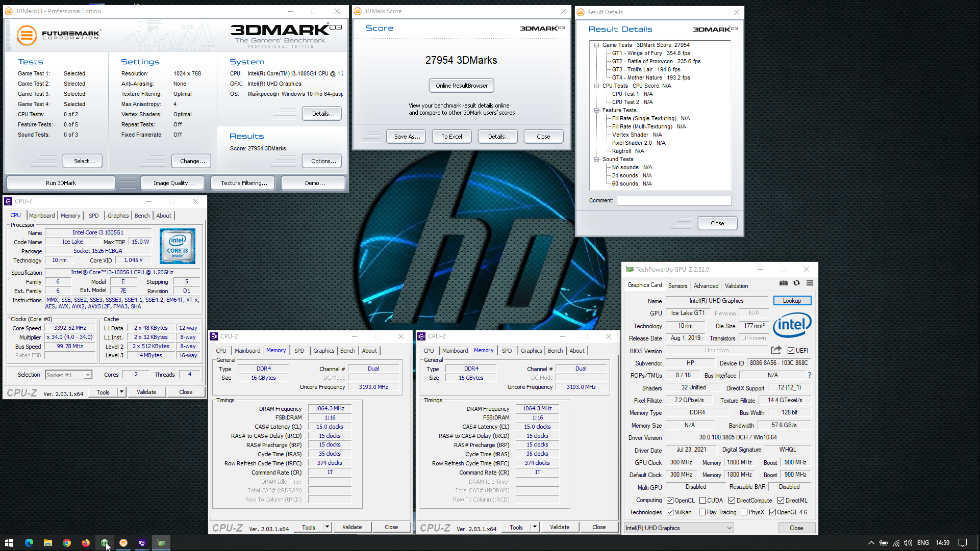Select the GT1 - Wings of Fury result row
Screen dimensions: 980x551
click(x=651, y=53)
